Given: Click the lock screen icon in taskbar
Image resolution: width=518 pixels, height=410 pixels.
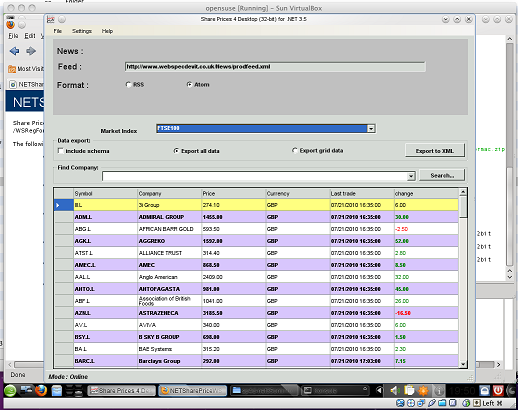Looking at the screenshot, I should [x=485, y=390].
